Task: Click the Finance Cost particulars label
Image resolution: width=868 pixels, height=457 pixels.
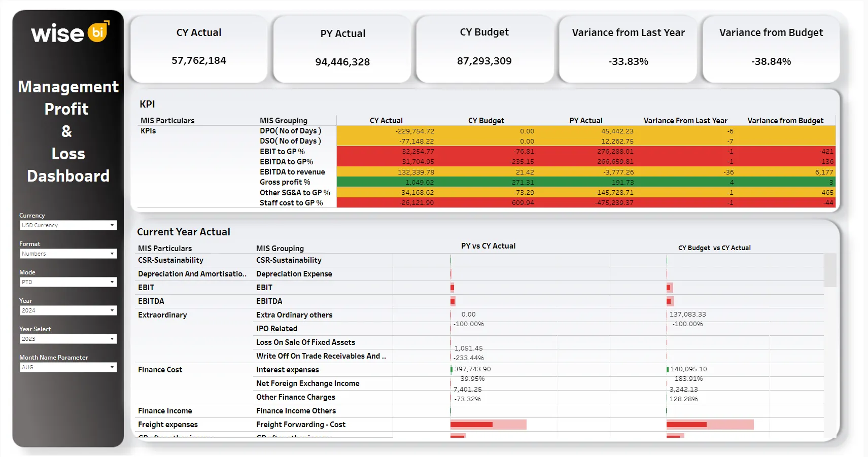Action: pyautogui.click(x=160, y=370)
